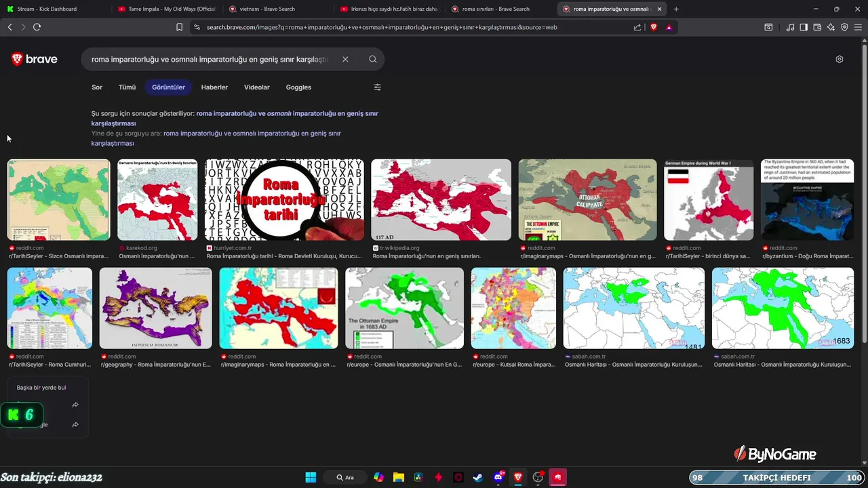
Task: Open the Brave playlist music icon
Action: 790,27
